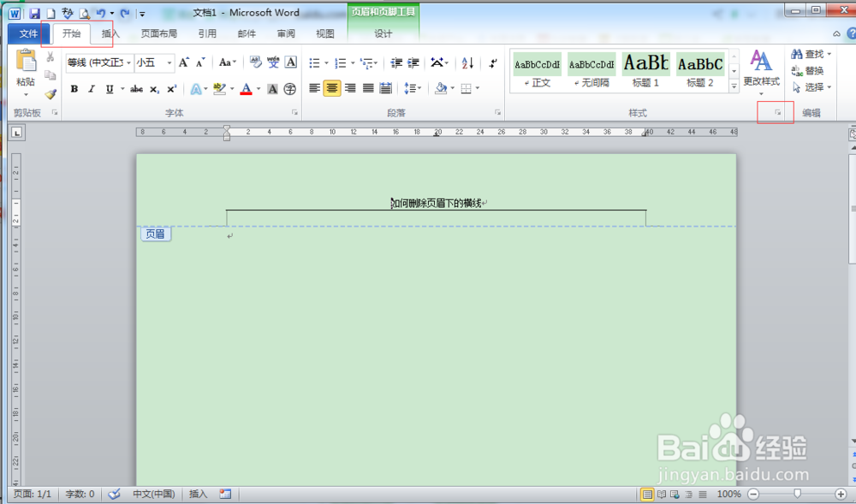Switch to the 页面布局 tab

[x=159, y=33]
